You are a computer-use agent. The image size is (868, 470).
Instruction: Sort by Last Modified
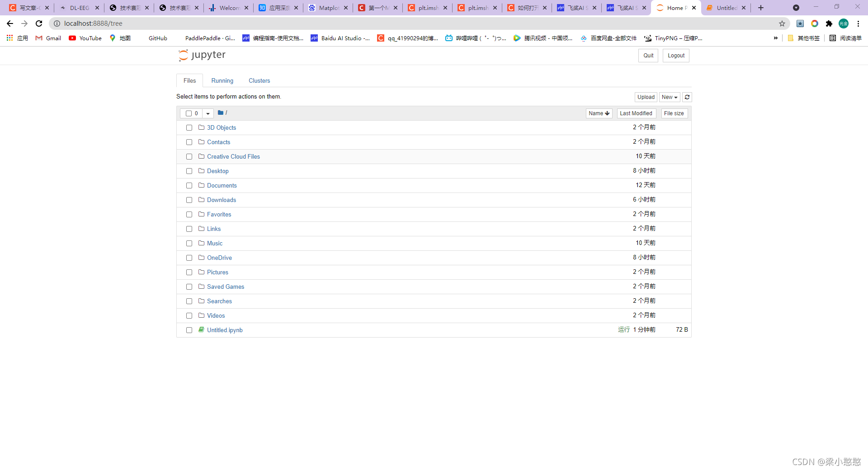636,113
